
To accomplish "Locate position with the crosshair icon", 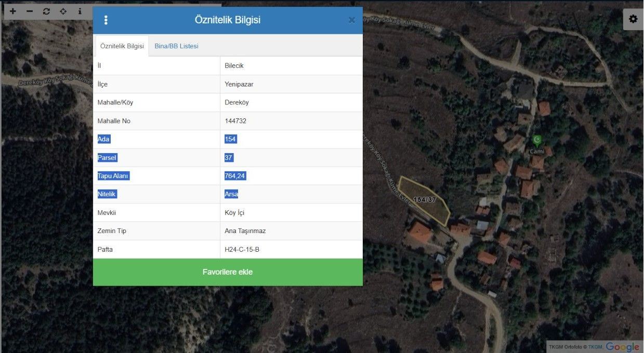I will pos(63,11).
